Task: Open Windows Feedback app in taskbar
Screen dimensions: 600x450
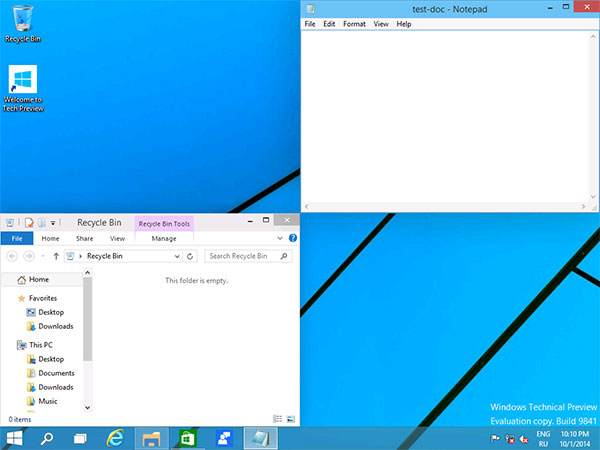Action: pos(224,439)
